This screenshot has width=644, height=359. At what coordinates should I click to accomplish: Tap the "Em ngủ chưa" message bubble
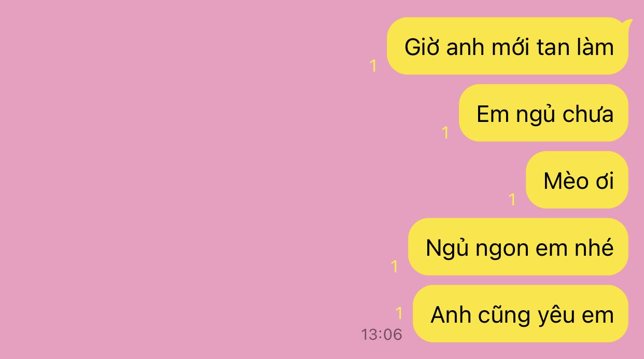point(543,113)
